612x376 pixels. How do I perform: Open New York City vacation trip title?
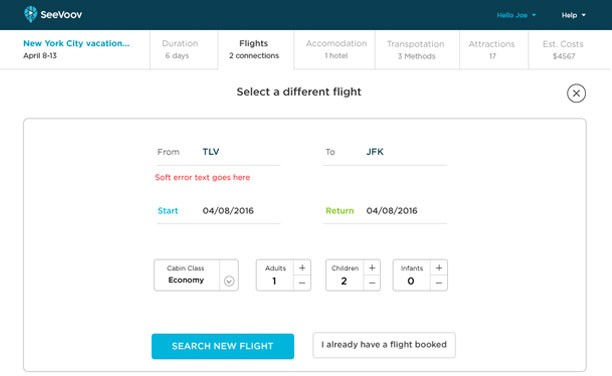[x=76, y=43]
